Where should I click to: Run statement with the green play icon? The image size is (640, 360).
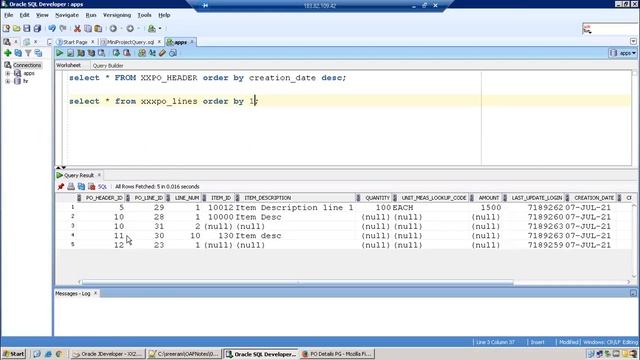pyautogui.click(x=60, y=53)
